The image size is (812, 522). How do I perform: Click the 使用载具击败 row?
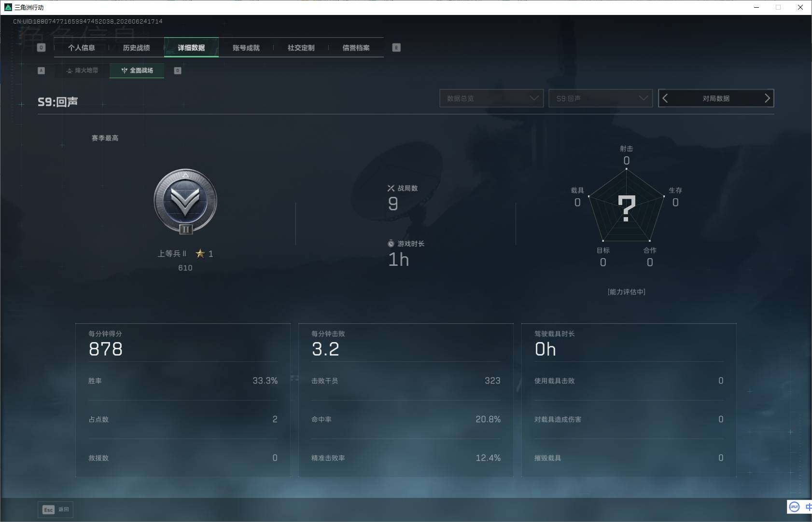[629, 381]
